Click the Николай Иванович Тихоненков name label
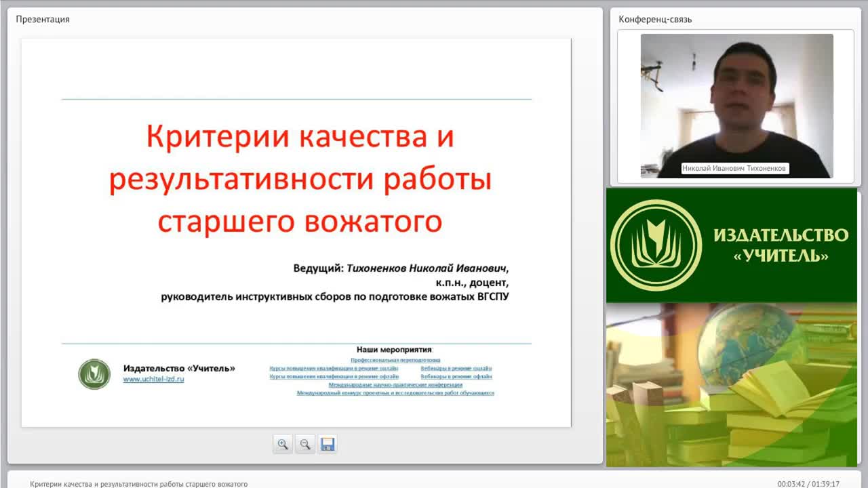 (x=735, y=169)
